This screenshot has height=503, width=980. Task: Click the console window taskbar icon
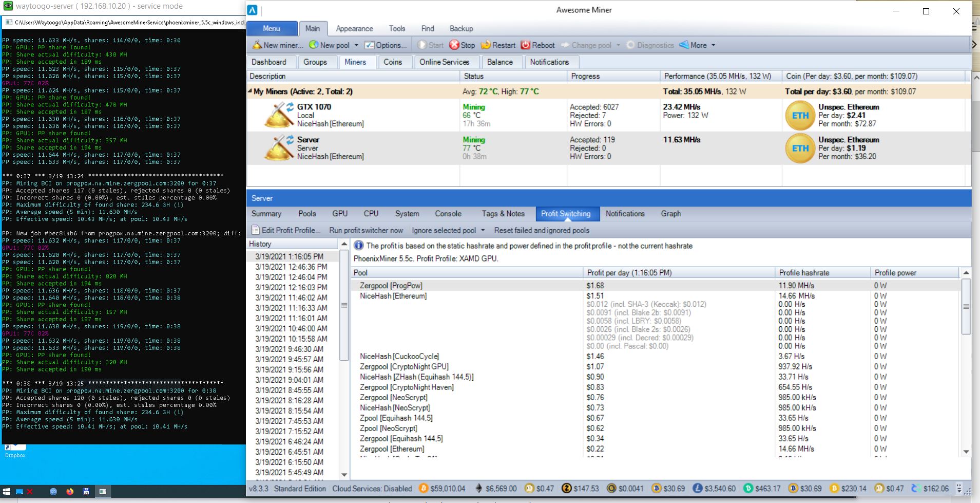click(103, 492)
